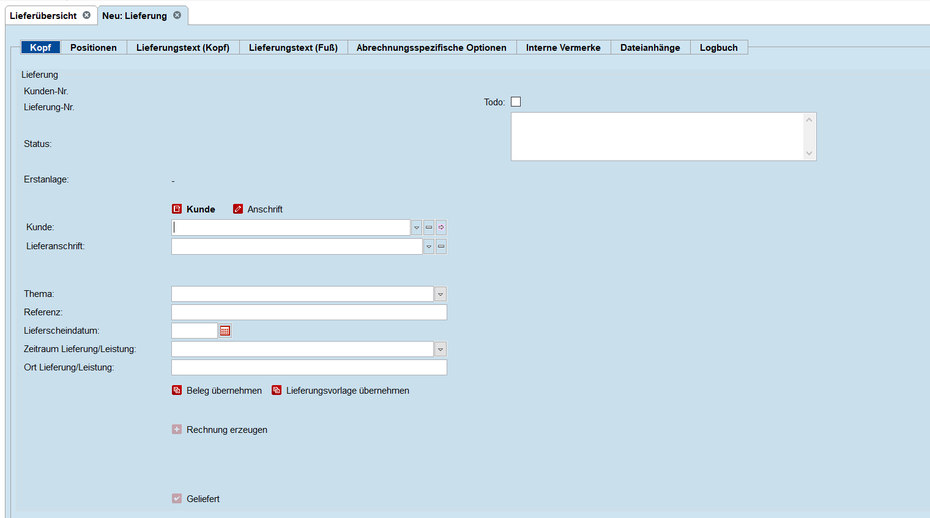Focus the Ort Lieferung/Leistung field
Viewport: 930px width, 518px height.
point(309,368)
